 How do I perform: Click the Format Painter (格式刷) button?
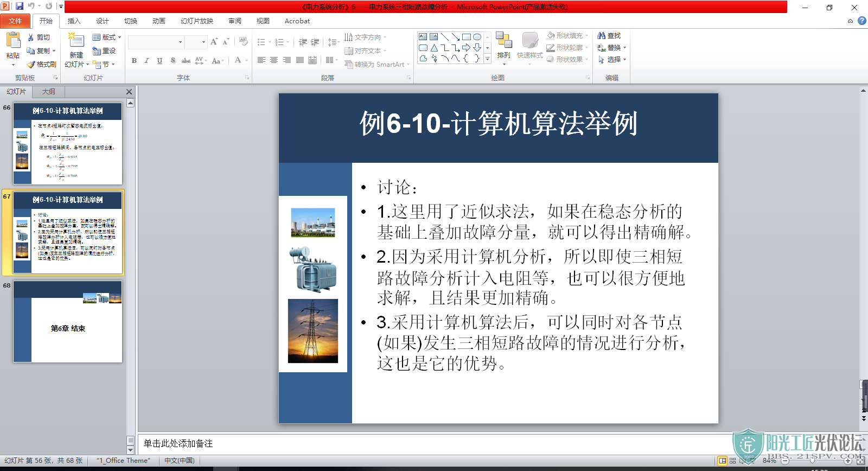tap(42, 64)
